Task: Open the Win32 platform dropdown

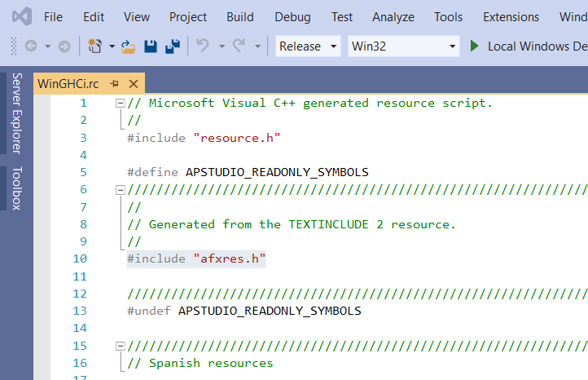Action: pyautogui.click(x=404, y=46)
